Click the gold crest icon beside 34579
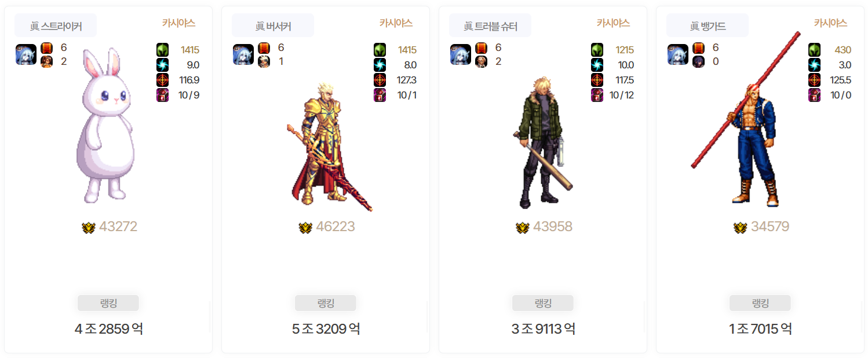 [x=740, y=227]
